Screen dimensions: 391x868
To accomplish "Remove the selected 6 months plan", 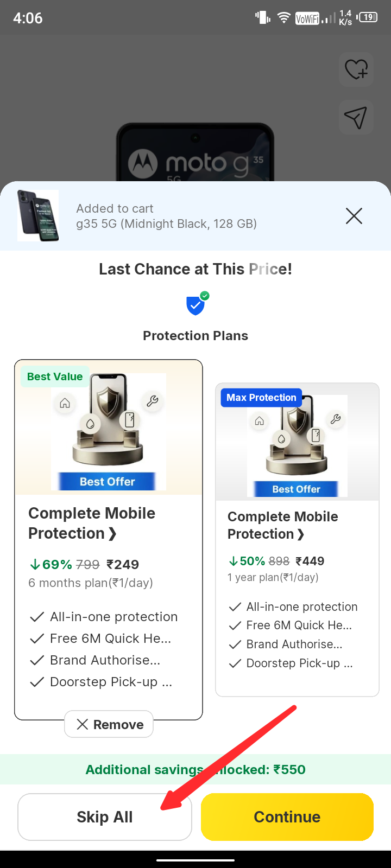I will click(109, 724).
